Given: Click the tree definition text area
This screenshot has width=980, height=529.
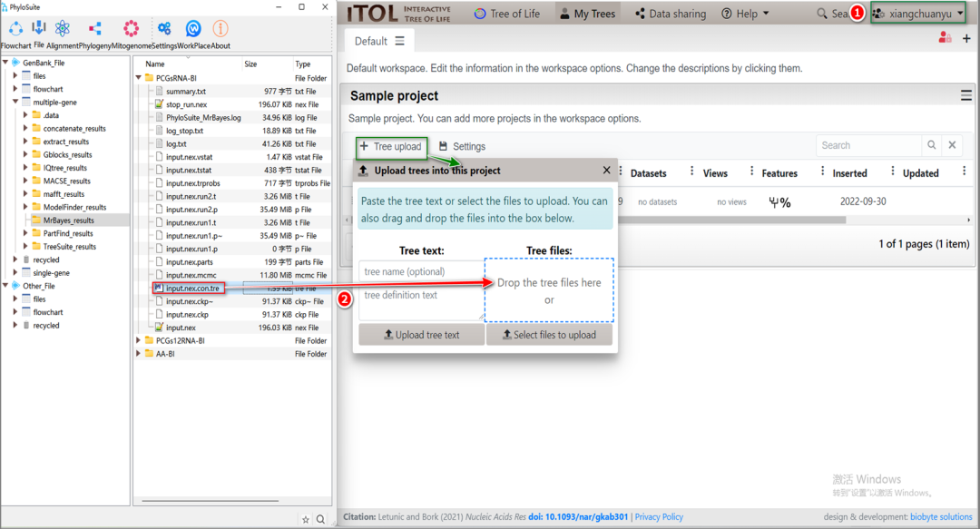Looking at the screenshot, I should 422,302.
